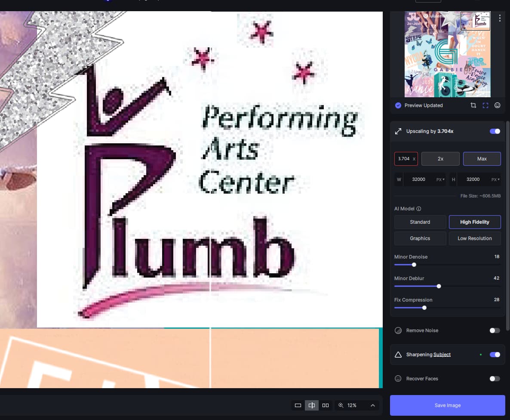Select the Graphics AI model
This screenshot has height=420, width=510.
(420, 238)
